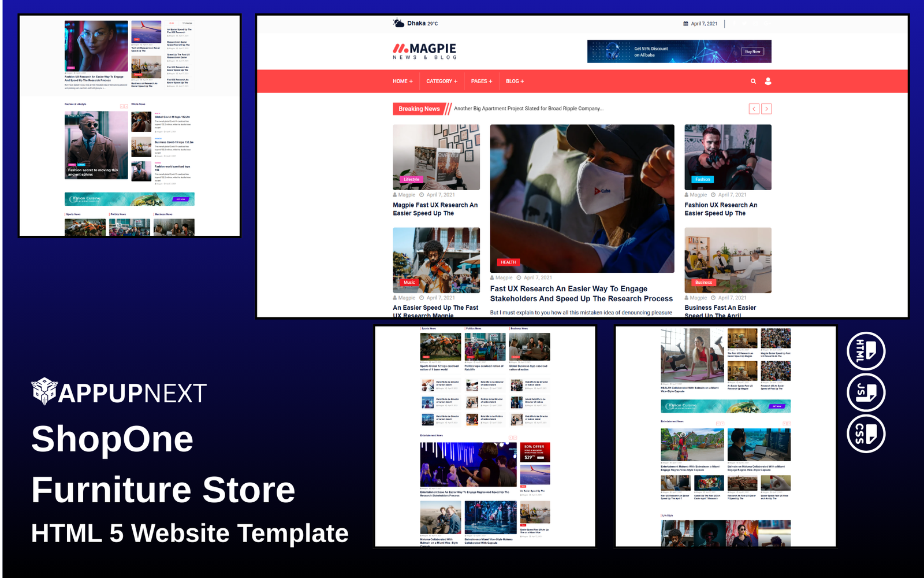
Task: Click the JS badge icon
Action: pyautogui.click(x=866, y=392)
